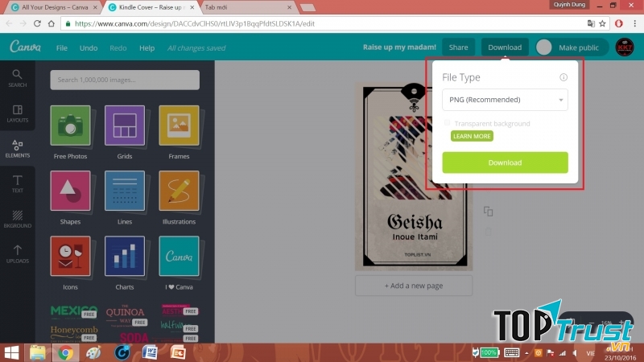Click the Share button
644x362 pixels.
(458, 47)
